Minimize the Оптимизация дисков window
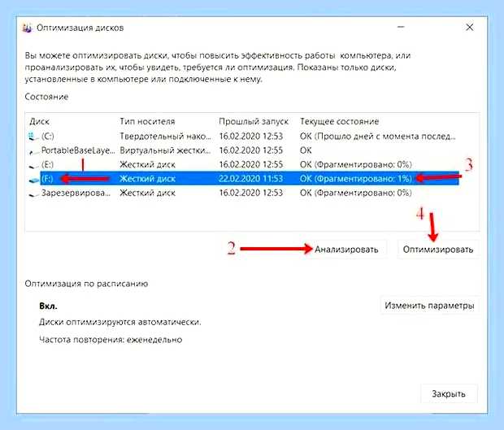Viewport: 504px width, 430px height. point(401,28)
